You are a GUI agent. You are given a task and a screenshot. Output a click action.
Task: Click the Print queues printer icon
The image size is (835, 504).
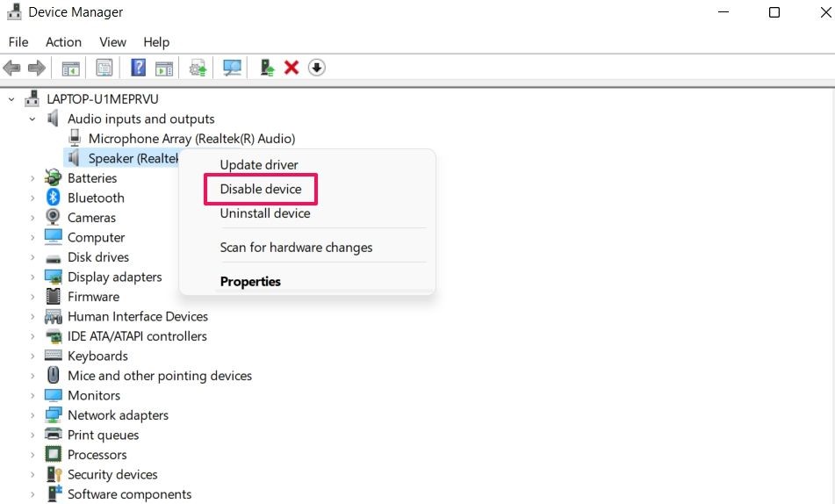pos(53,435)
